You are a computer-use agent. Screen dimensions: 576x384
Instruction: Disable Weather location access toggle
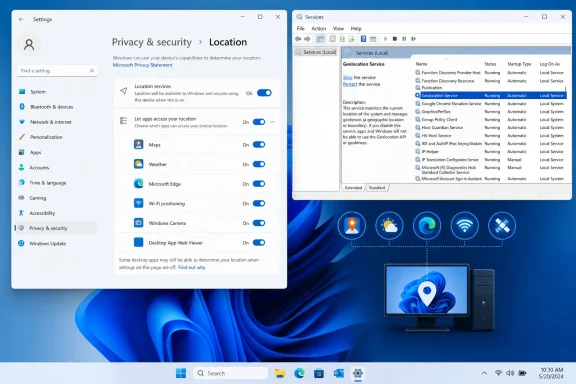pyautogui.click(x=259, y=164)
